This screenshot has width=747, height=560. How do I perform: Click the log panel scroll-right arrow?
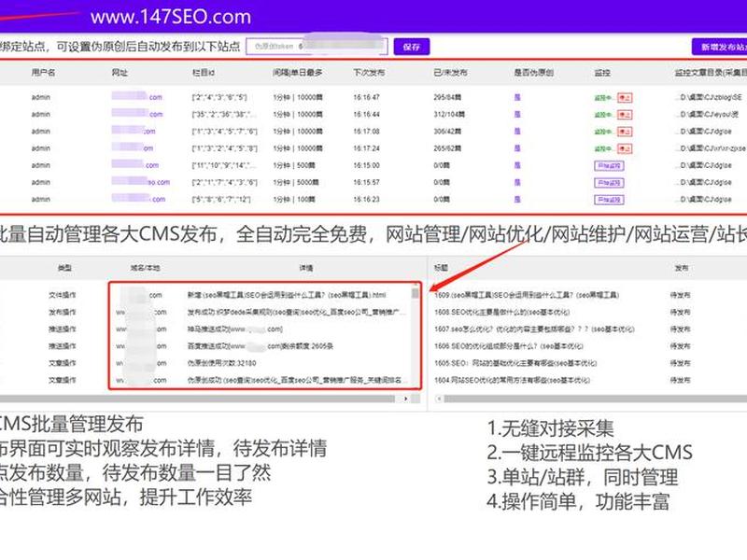pos(405,399)
